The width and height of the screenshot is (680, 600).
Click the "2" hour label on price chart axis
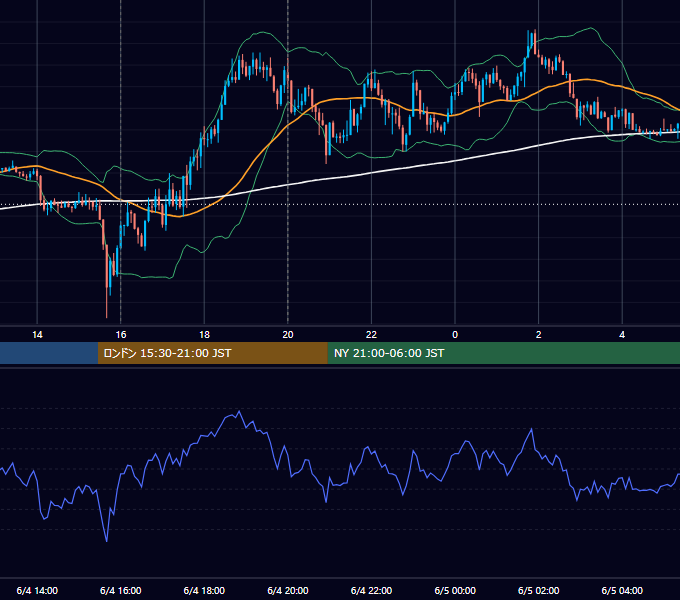click(539, 335)
